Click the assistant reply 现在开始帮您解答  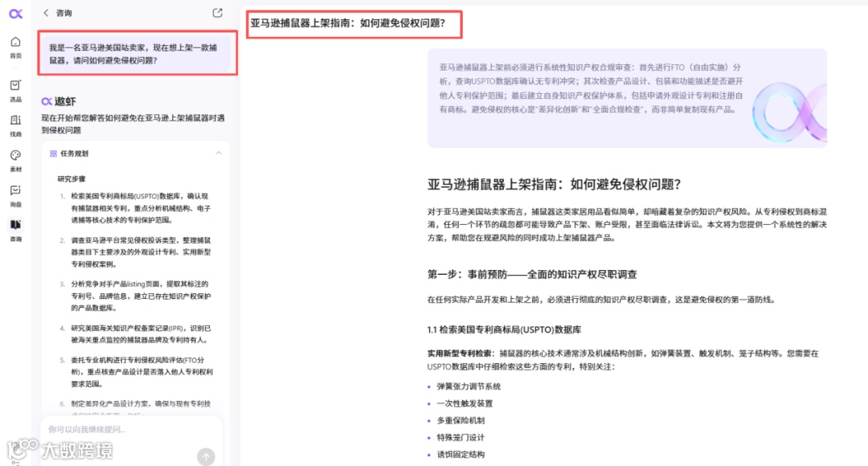pos(133,124)
